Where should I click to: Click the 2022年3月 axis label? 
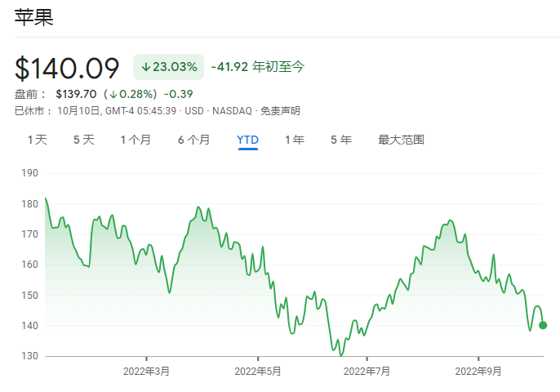(x=147, y=372)
